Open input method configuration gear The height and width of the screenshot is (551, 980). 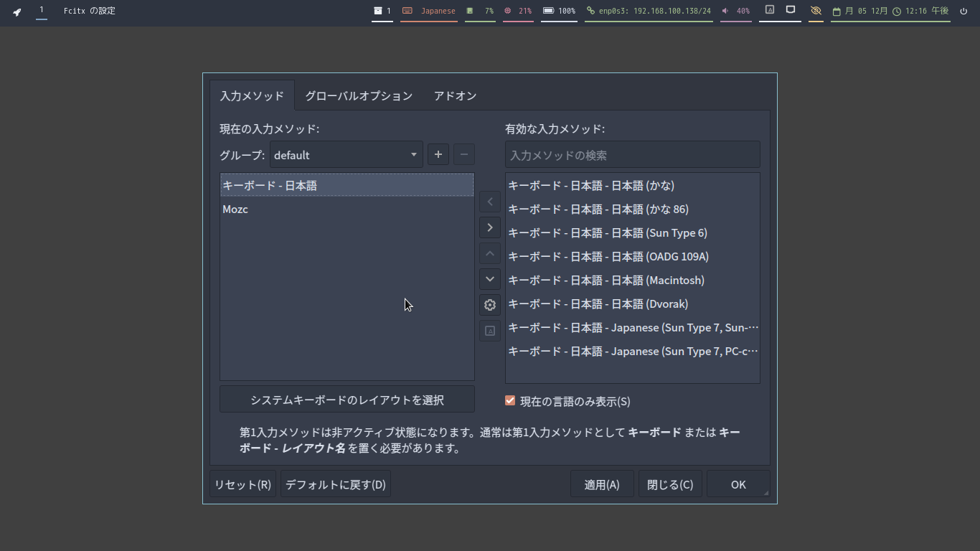point(490,305)
